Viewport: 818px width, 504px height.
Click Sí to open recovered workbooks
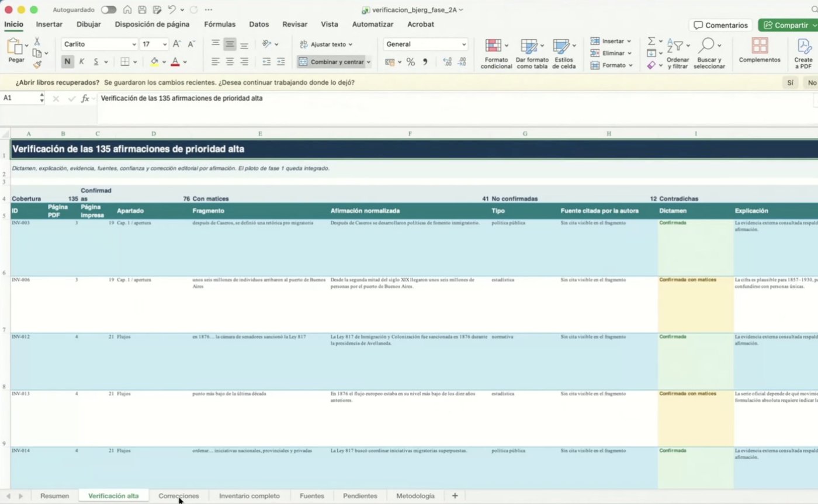click(790, 83)
